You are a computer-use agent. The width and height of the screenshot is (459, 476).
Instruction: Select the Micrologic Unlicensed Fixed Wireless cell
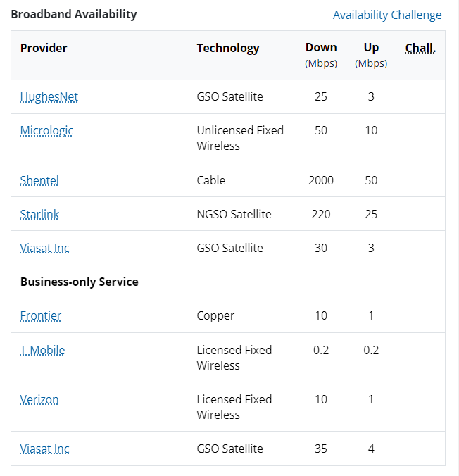240,138
